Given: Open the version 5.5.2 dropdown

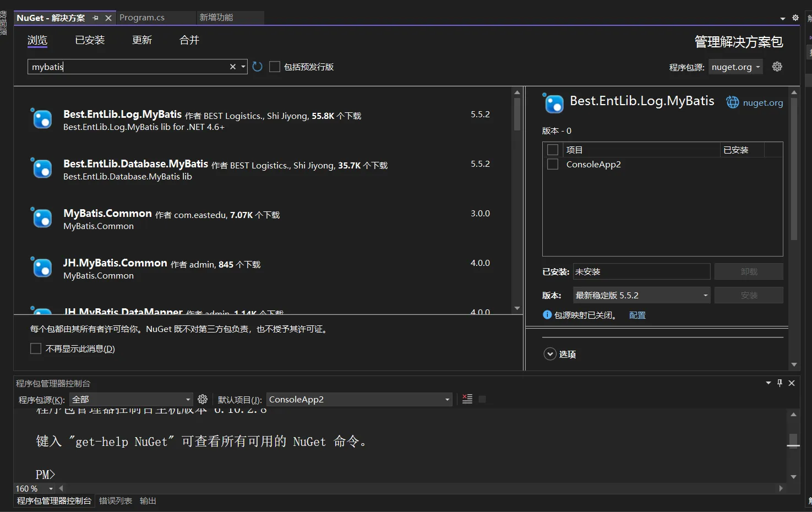Looking at the screenshot, I should click(x=641, y=295).
